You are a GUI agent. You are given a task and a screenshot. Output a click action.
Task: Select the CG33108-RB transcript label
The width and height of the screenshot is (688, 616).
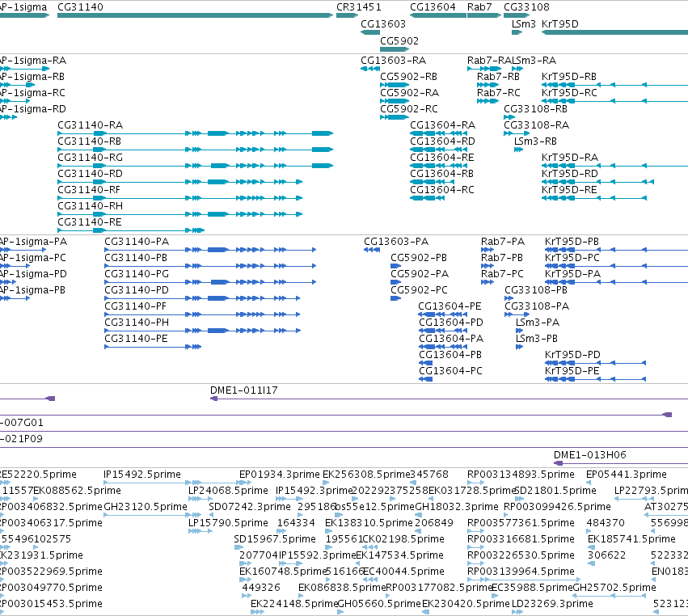535,109
